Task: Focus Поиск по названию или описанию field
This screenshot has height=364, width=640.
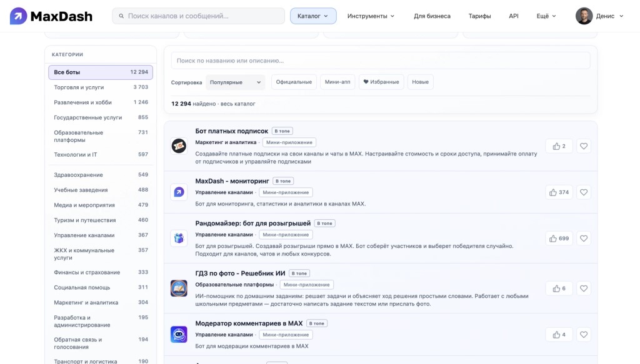Action: point(381,61)
